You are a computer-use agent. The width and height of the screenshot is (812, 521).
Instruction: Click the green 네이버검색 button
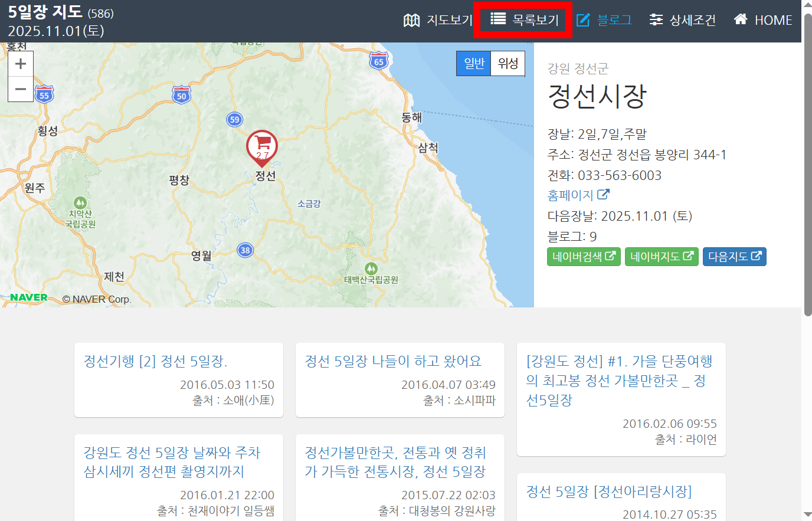(x=584, y=257)
